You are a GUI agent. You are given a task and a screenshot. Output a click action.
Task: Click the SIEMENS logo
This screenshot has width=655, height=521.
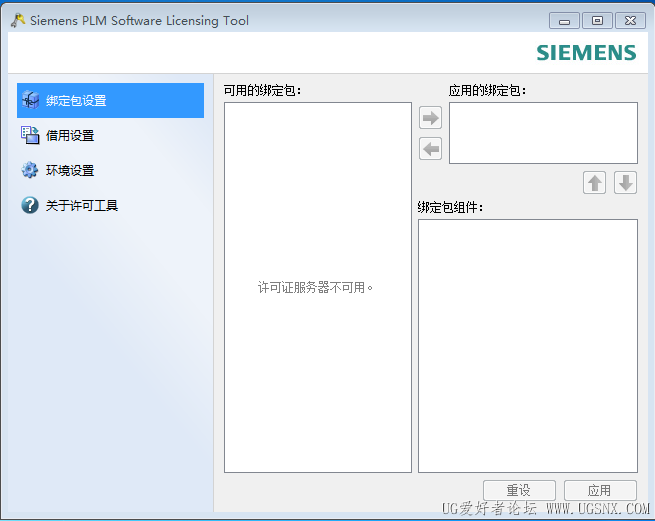(x=586, y=53)
